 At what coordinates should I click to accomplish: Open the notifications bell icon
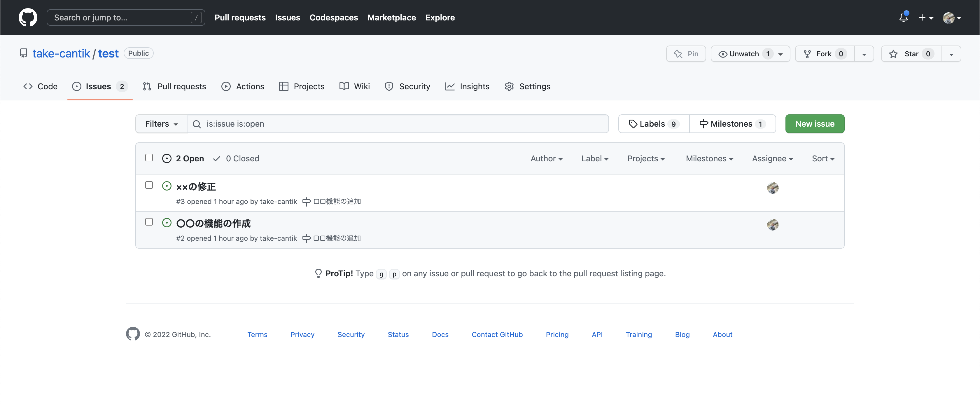pos(903,18)
